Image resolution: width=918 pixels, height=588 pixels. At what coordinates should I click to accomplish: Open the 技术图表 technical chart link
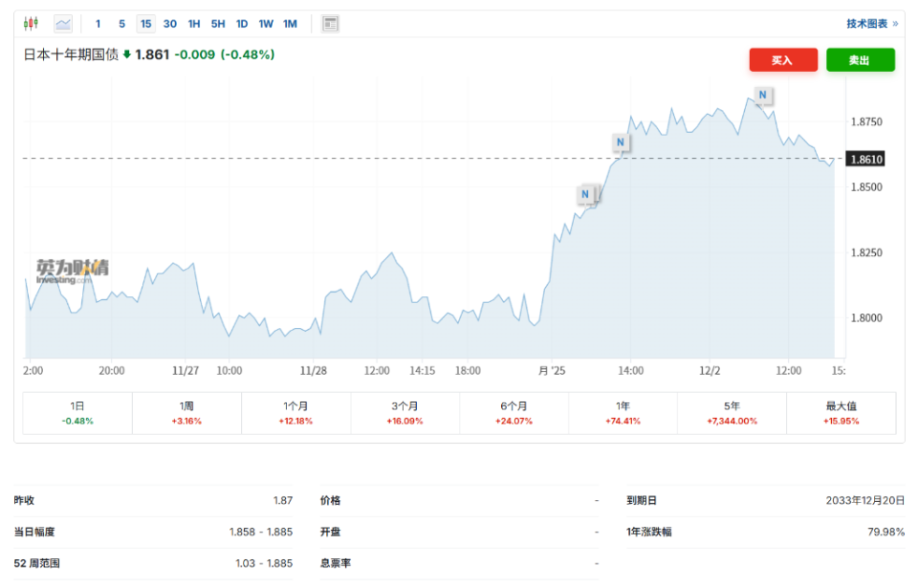point(871,23)
